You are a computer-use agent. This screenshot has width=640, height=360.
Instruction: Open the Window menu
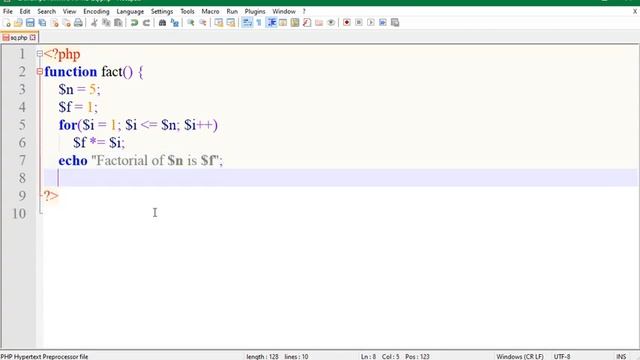[x=284, y=11]
